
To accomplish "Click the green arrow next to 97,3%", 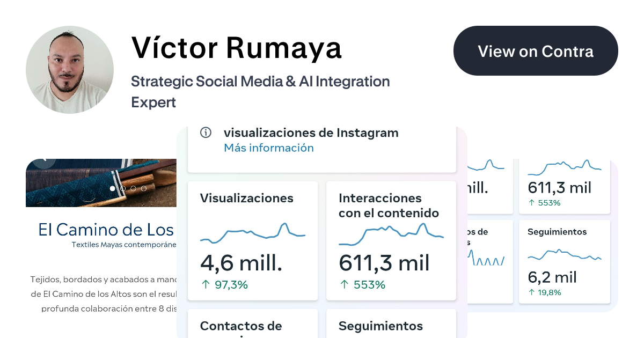I will [206, 285].
